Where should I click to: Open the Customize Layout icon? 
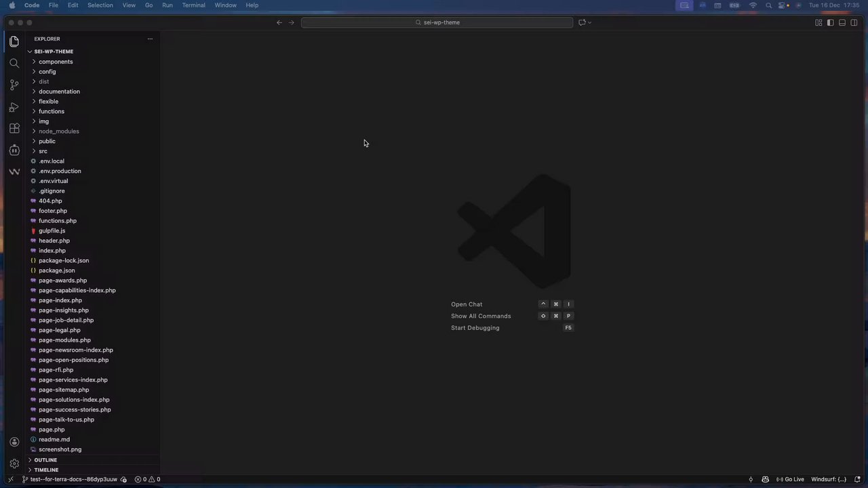click(x=818, y=22)
